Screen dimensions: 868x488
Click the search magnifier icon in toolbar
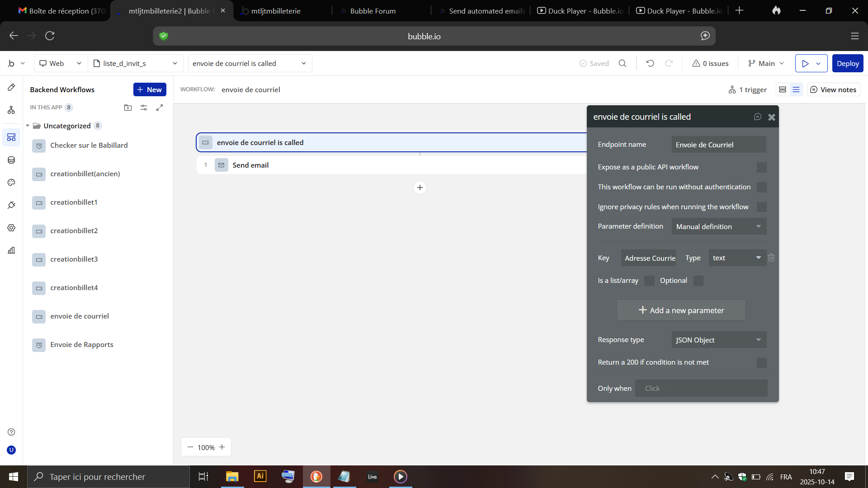click(623, 63)
